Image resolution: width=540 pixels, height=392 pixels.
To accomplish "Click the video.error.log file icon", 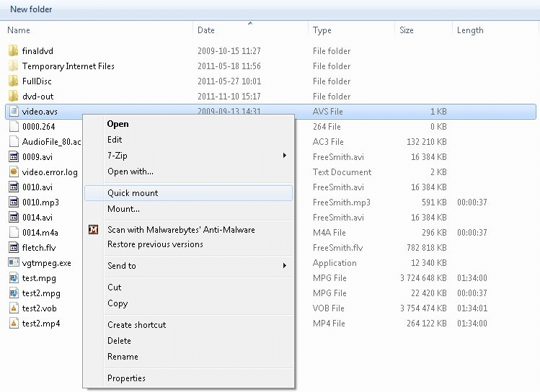I will click(14, 171).
